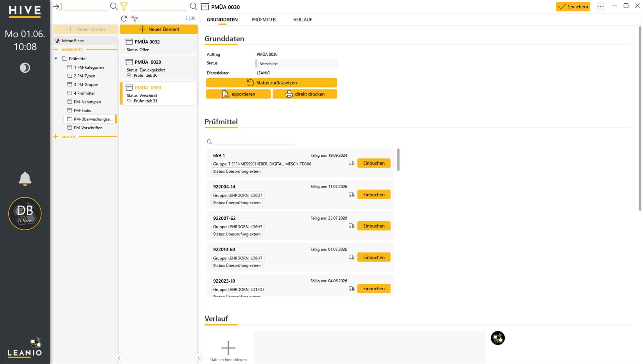Collapse the navigation panel chevron

[x=119, y=358]
